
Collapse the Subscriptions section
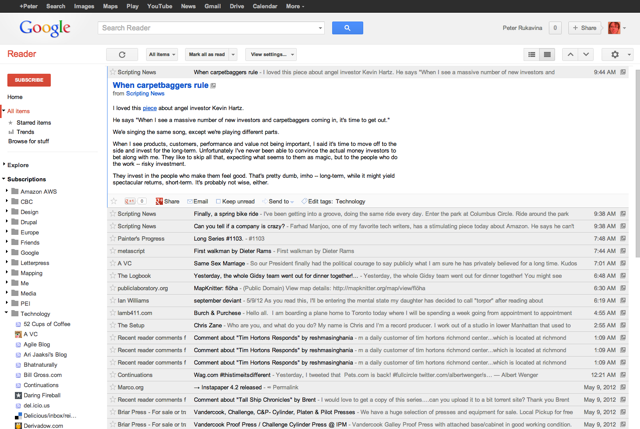pos(4,179)
